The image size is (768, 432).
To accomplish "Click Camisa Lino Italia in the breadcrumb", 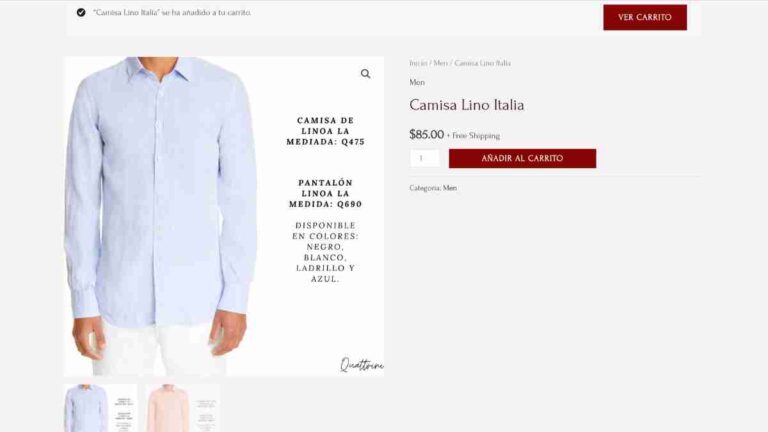I will pos(482,63).
